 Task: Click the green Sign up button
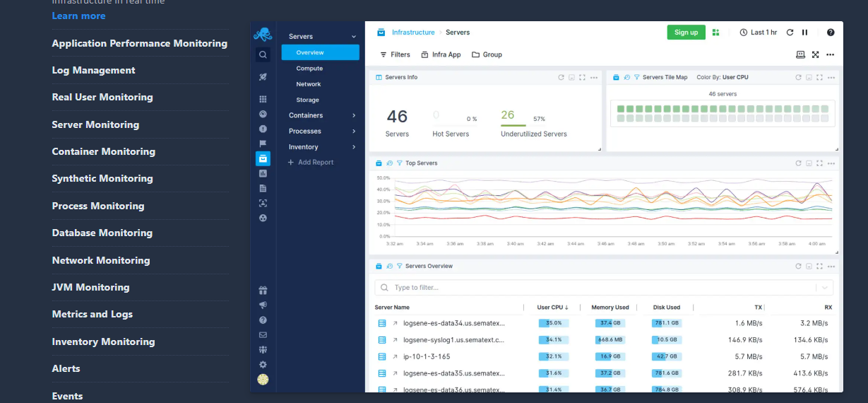pos(686,33)
